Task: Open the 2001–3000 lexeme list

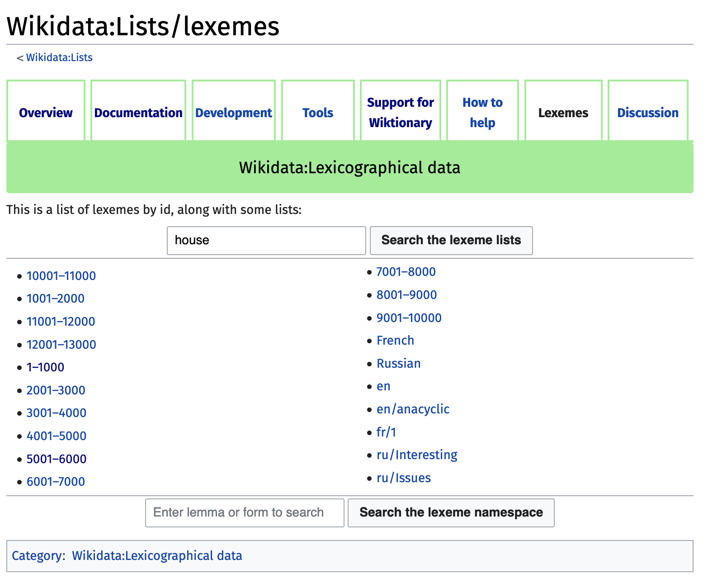Action: tap(56, 390)
